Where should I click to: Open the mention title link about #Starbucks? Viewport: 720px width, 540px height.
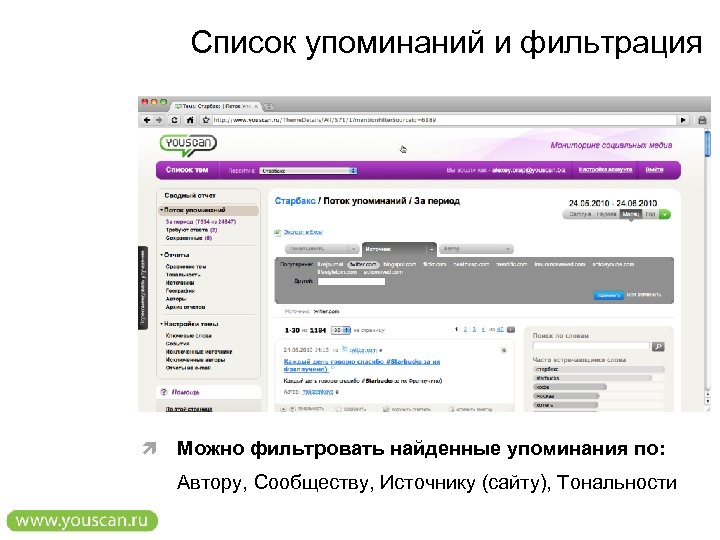coord(362,366)
